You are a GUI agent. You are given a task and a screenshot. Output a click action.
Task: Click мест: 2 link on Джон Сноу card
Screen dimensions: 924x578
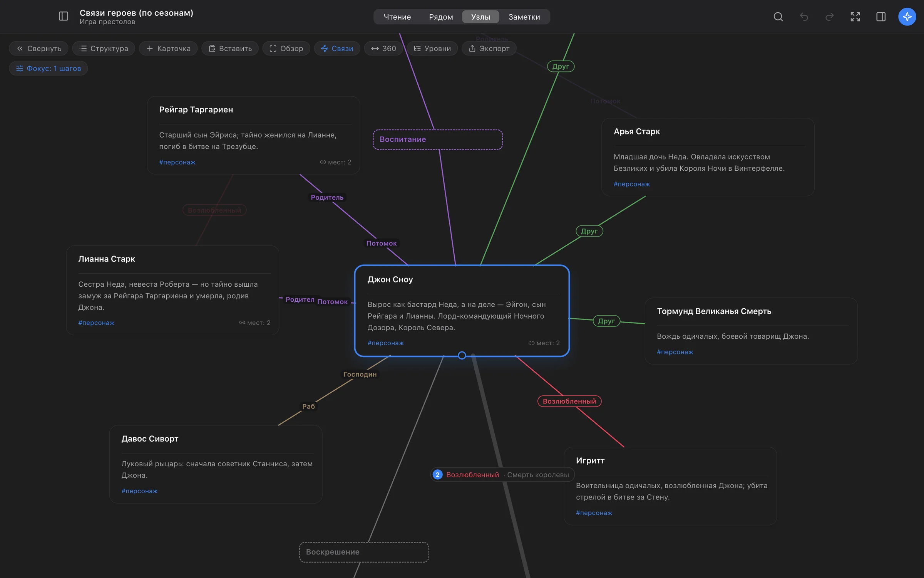coord(544,343)
